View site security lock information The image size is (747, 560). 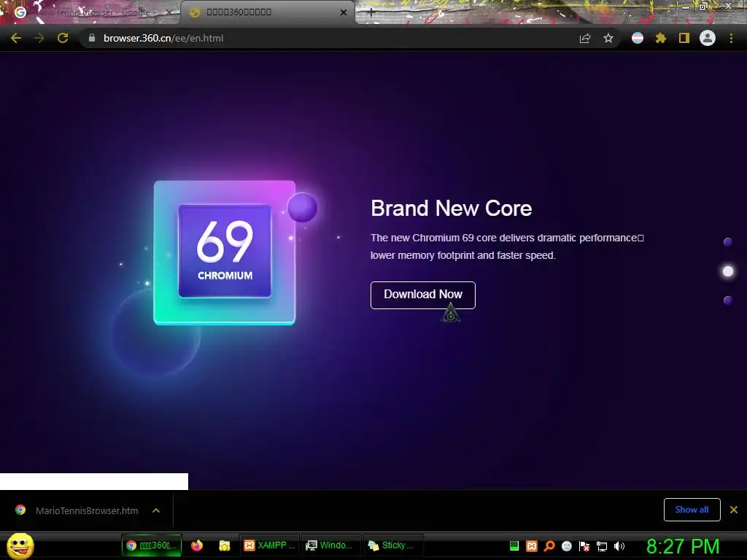92,38
